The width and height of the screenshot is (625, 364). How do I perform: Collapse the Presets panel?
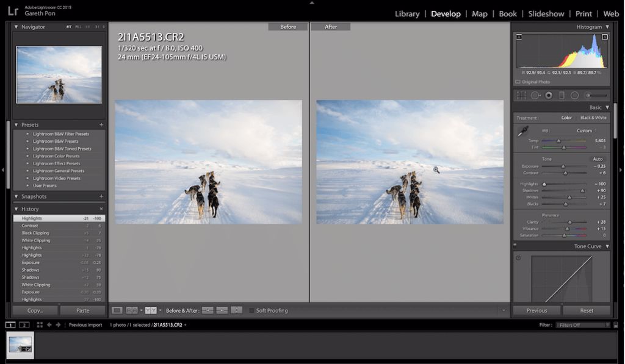point(16,124)
